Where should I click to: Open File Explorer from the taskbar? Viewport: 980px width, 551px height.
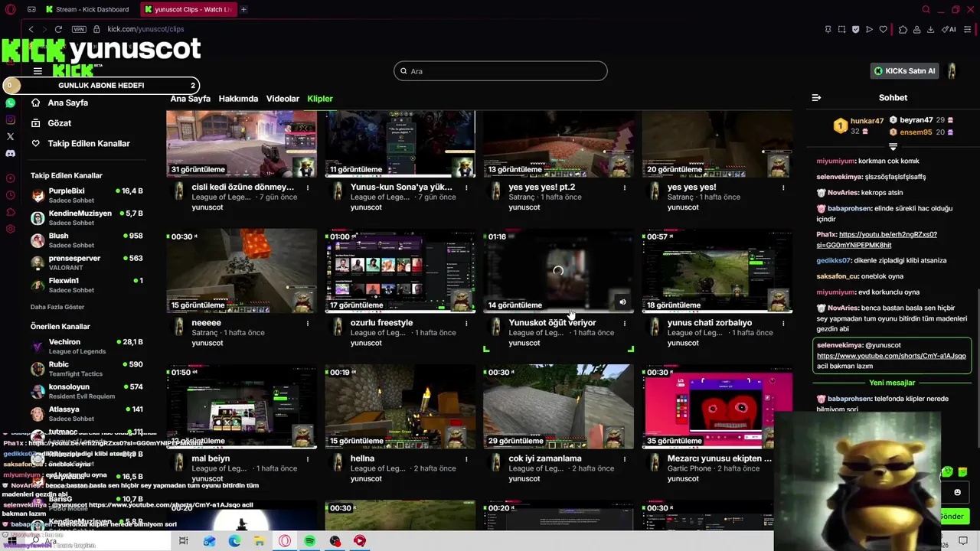pyautogui.click(x=260, y=541)
